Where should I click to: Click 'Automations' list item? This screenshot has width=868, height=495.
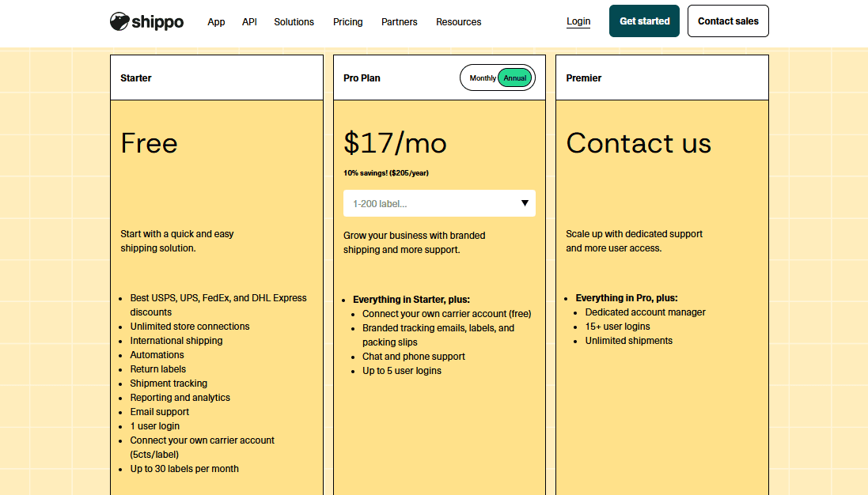click(x=157, y=355)
